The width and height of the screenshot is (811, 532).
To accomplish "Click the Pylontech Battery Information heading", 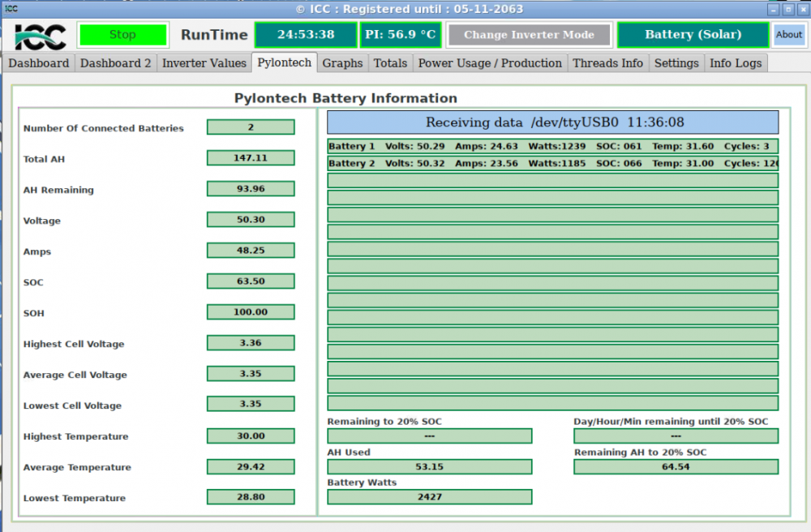I will [345, 98].
